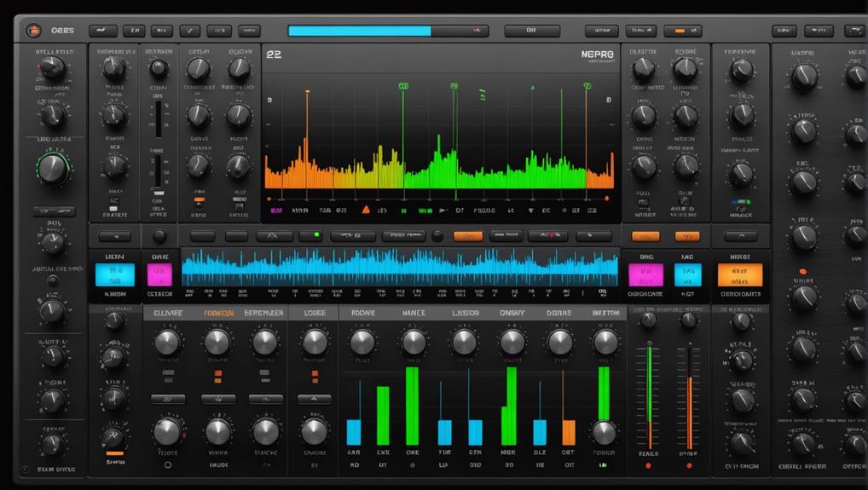Viewport: 868px width, 490px height.
Task: Open the selector button under the CLUMEE knob
Action: click(x=168, y=399)
